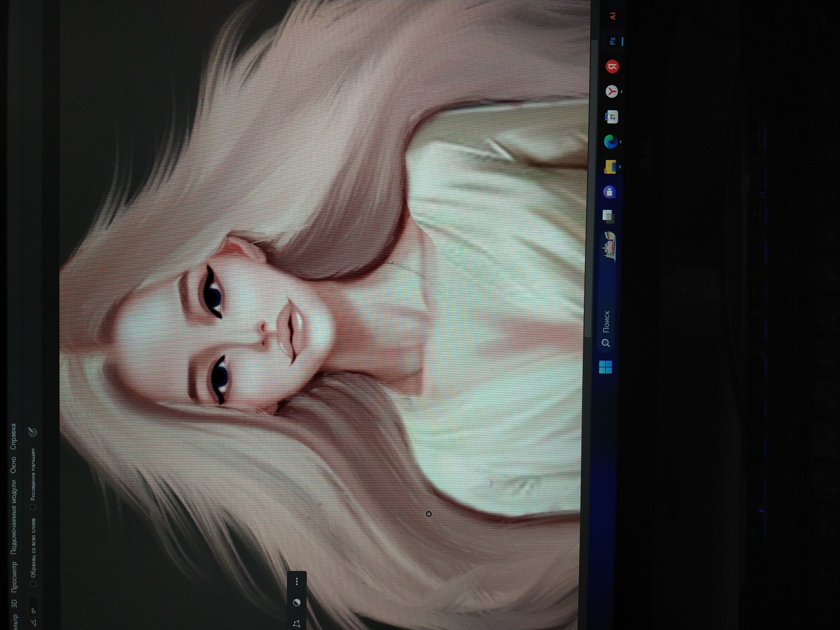Click the castle illustration in taskbar search
The width and height of the screenshot is (840, 630).
point(610,246)
